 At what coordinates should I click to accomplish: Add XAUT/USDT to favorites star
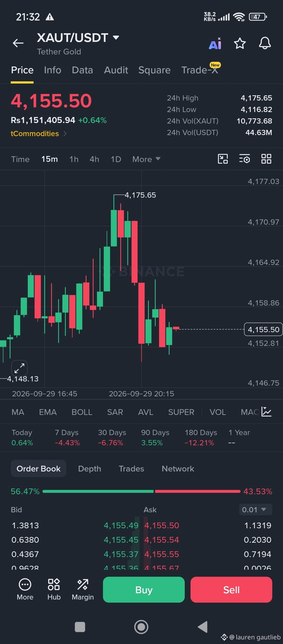(240, 43)
